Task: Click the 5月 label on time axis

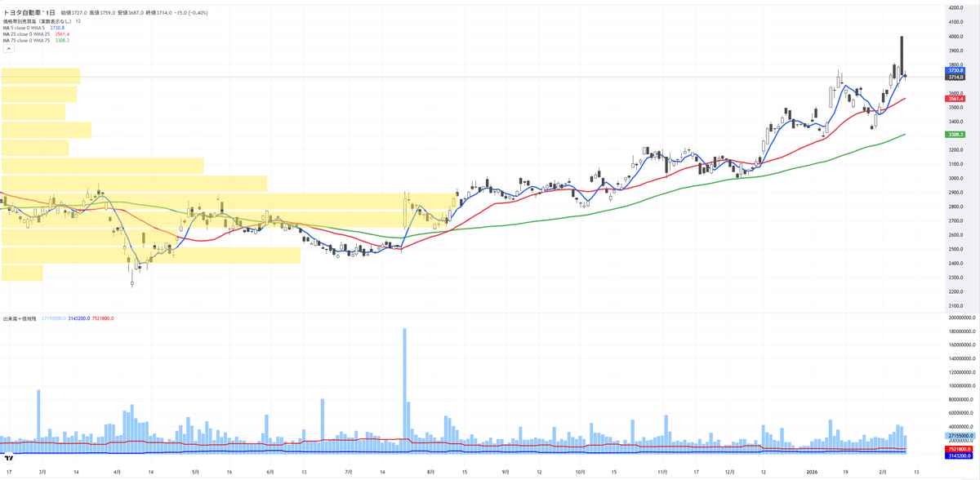Action: pyautogui.click(x=195, y=471)
